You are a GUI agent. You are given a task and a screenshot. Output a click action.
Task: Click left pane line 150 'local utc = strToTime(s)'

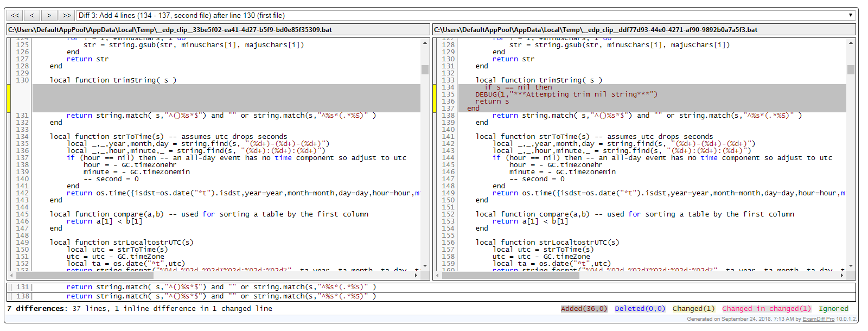pos(117,250)
